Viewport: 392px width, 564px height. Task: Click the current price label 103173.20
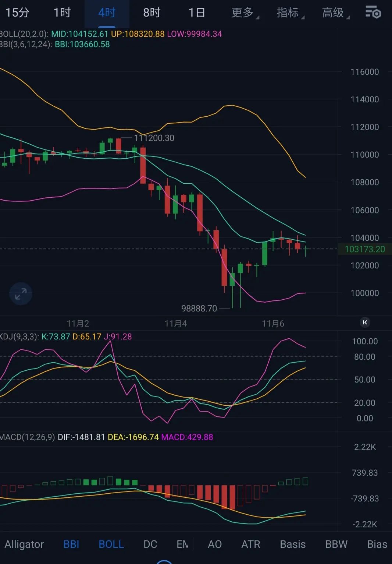click(x=365, y=249)
